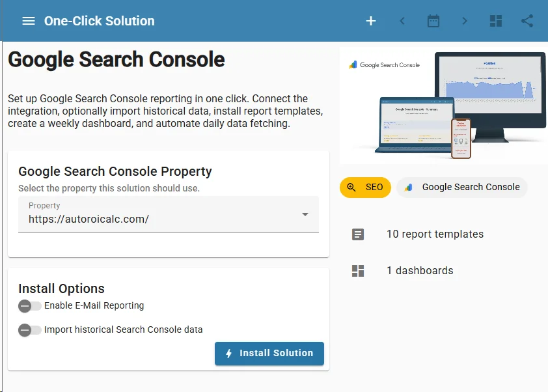This screenshot has width=548, height=392.
Task: Click the 'Install Options' heading
Action: (62, 288)
